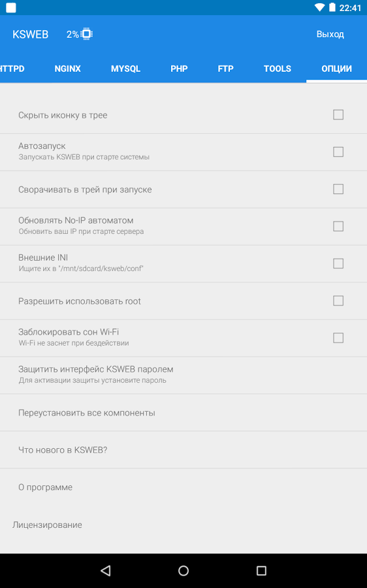367x588 pixels.
Task: Switch to the NGINX tab
Action: point(67,69)
